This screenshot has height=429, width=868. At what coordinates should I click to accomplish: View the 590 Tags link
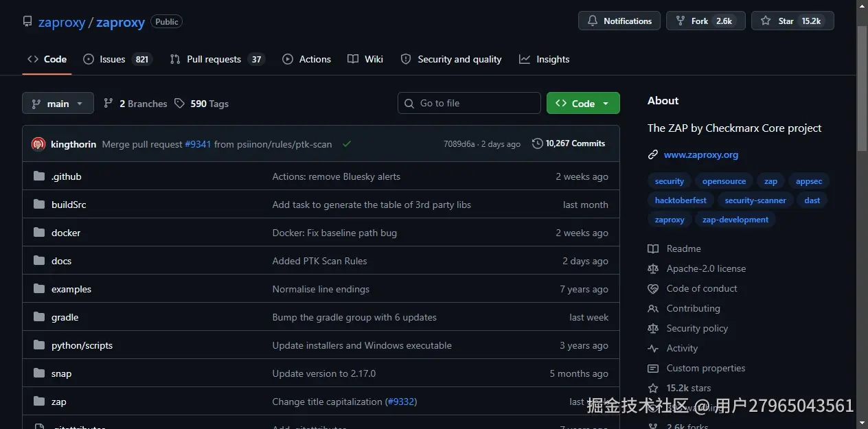click(201, 104)
